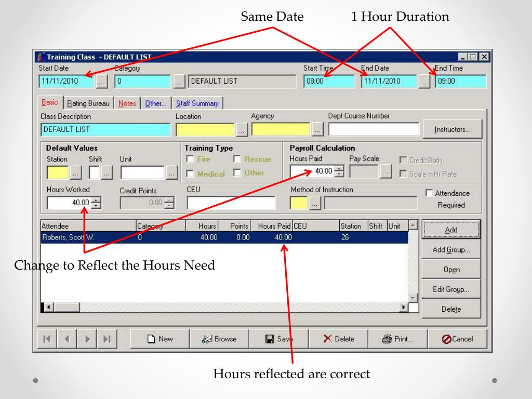This screenshot has height=399, width=532.
Task: Click the Add Group... button
Action: click(x=451, y=250)
